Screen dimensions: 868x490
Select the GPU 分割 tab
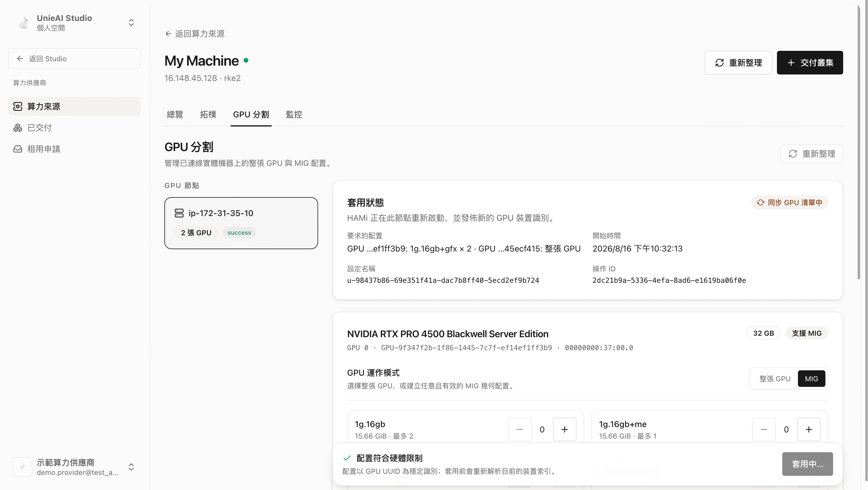tap(251, 114)
